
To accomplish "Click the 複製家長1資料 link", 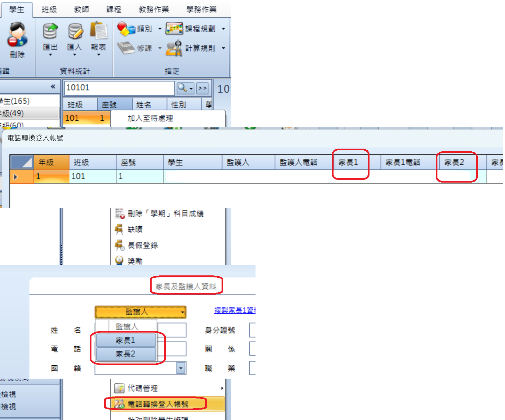I will tap(235, 310).
